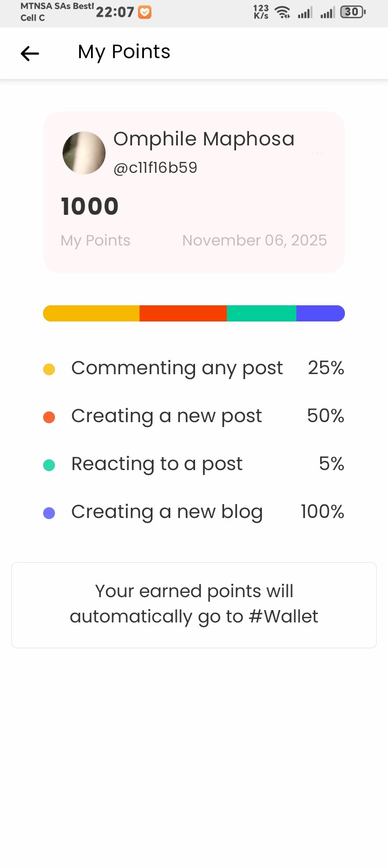
Task: Tap the purple dot beside Creating a new blog
Action: click(49, 513)
